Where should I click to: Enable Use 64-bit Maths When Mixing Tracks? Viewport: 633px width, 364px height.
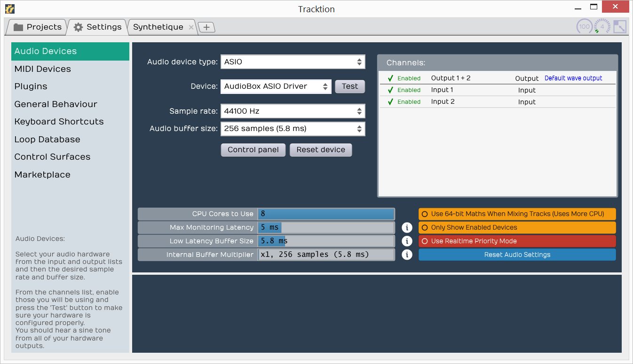[x=517, y=214]
